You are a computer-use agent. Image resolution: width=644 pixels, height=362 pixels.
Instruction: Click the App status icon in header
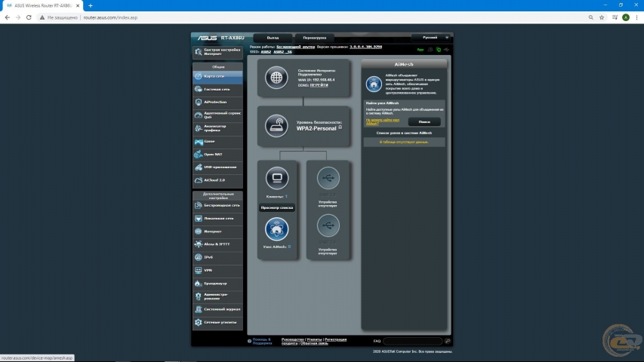(421, 50)
